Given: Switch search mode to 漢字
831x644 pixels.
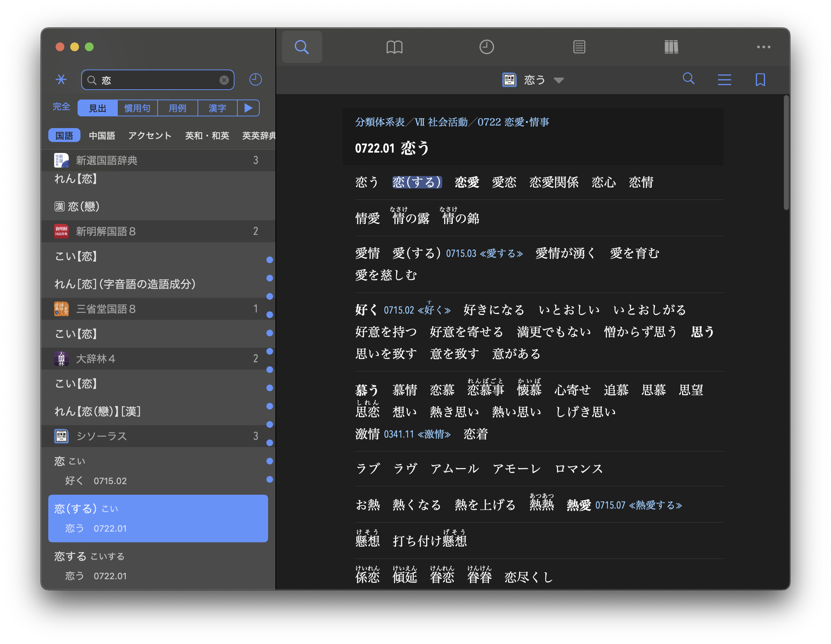Looking at the screenshot, I should click(217, 108).
